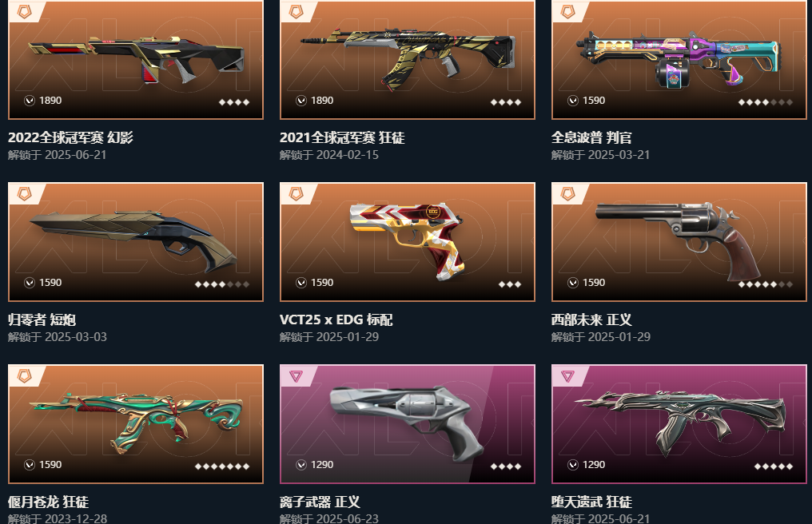Click the tier badge icon on 2021全球冠军赛 狂徒 card
This screenshot has width=812, height=524.
[x=297, y=11]
